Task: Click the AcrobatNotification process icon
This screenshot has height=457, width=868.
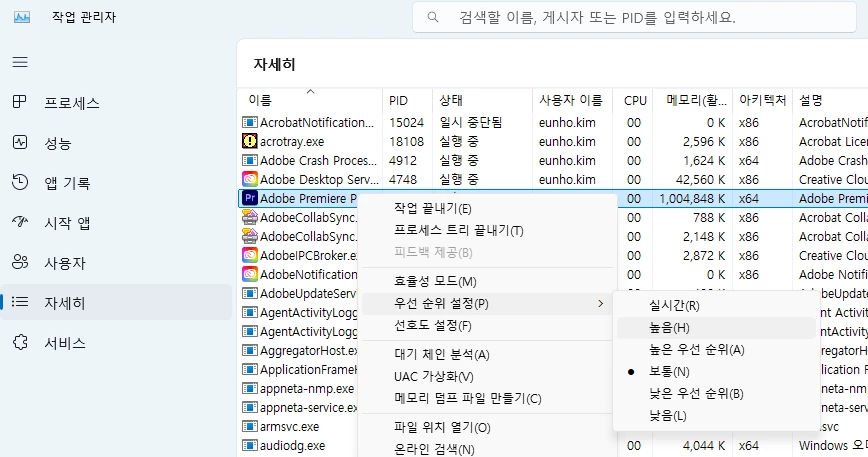Action: point(250,122)
